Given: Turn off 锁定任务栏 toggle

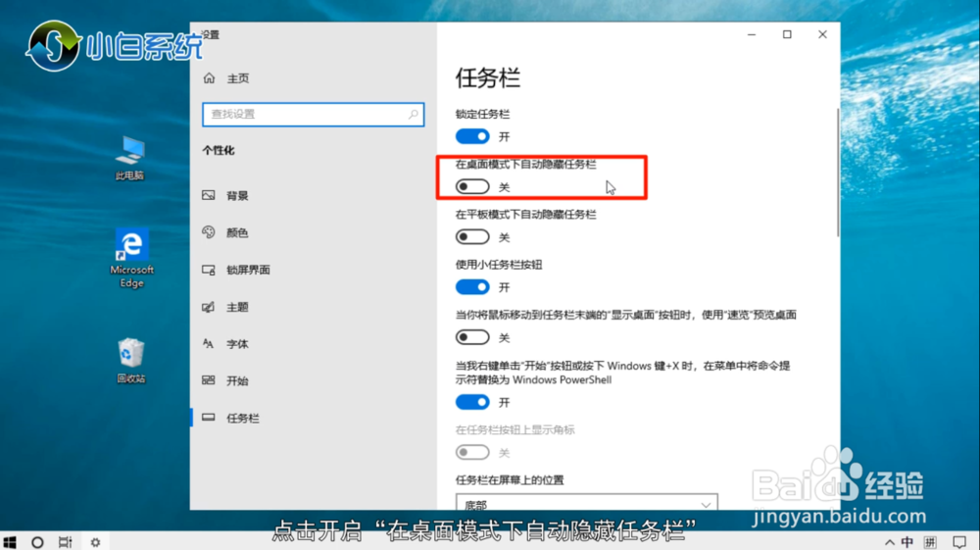Looking at the screenshot, I should [x=472, y=136].
